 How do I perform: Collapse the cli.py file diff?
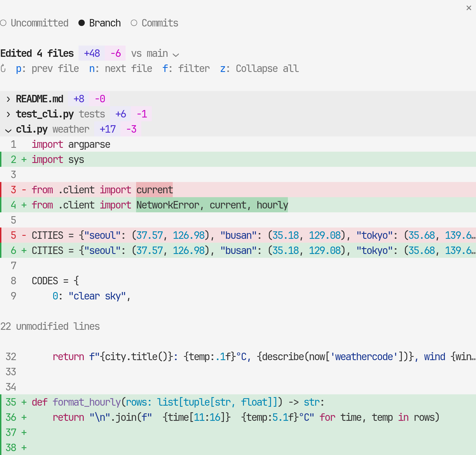[x=8, y=130]
